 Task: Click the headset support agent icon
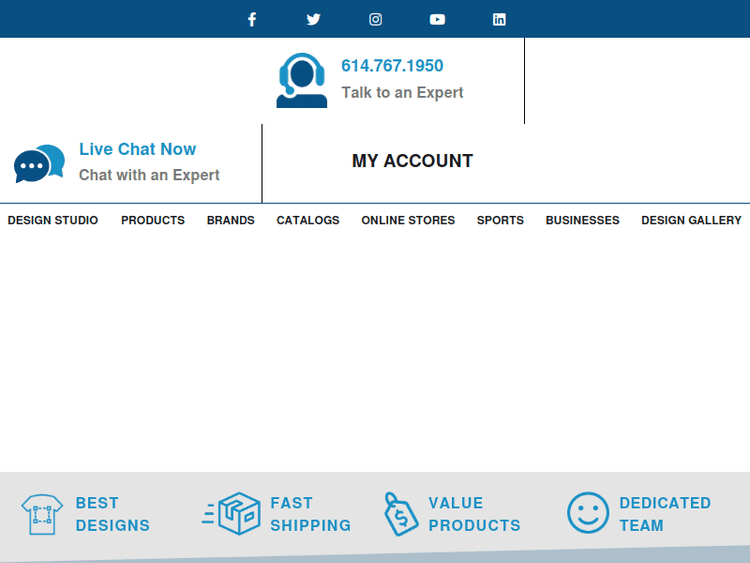tap(301, 80)
